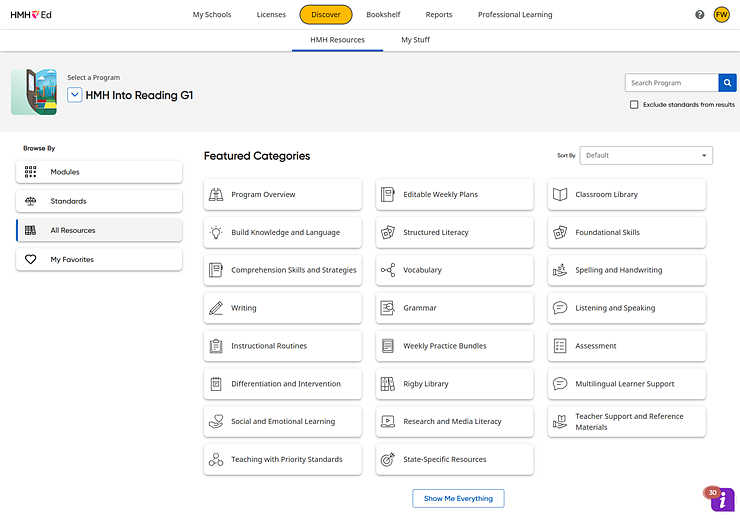Click the Classroom Library open book icon
This screenshot has width=740, height=525.
[560, 195]
